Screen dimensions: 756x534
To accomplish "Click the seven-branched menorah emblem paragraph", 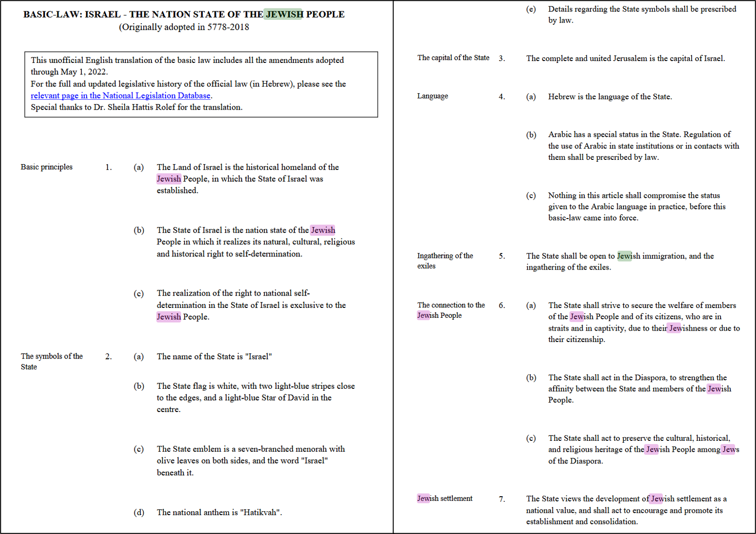I will [x=251, y=461].
